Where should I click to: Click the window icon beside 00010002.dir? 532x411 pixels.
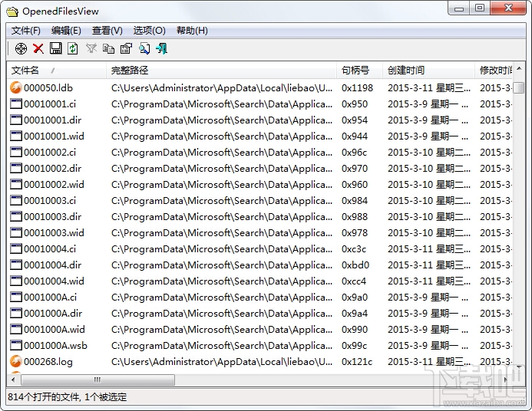pos(15,168)
